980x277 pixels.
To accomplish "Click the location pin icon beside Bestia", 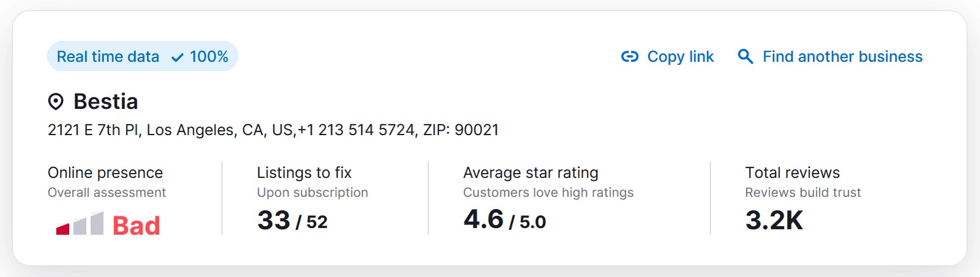I will click(x=56, y=102).
